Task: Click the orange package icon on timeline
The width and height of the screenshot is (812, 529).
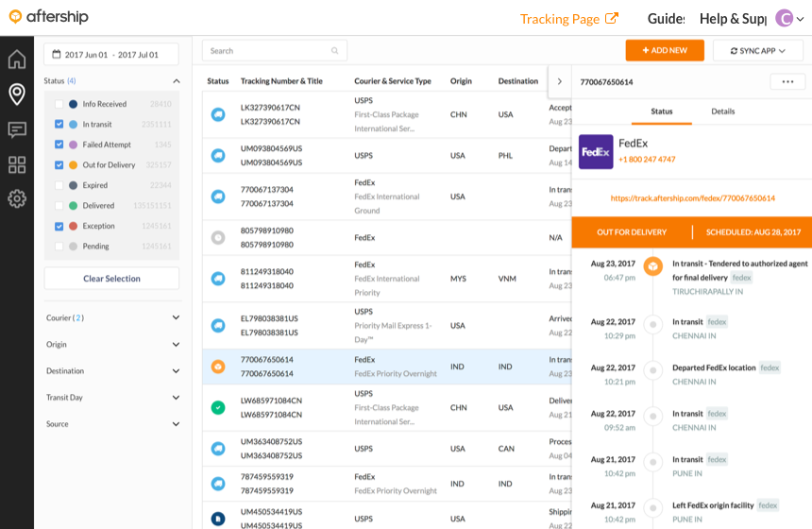Action: click(x=653, y=266)
